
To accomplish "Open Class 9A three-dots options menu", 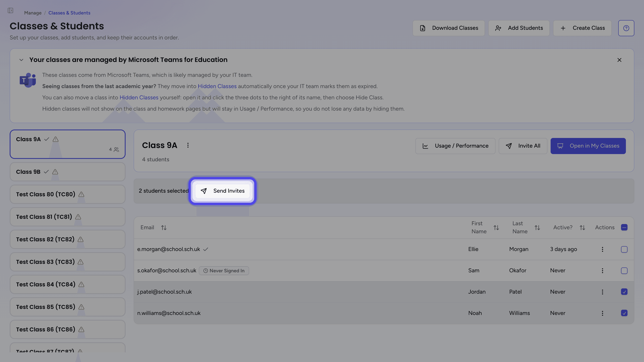I will (188, 145).
